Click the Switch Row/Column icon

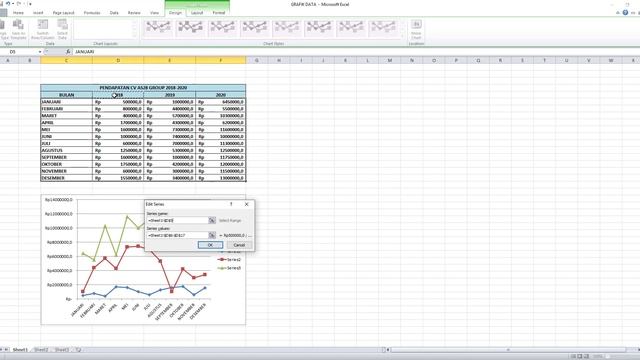pos(42,29)
